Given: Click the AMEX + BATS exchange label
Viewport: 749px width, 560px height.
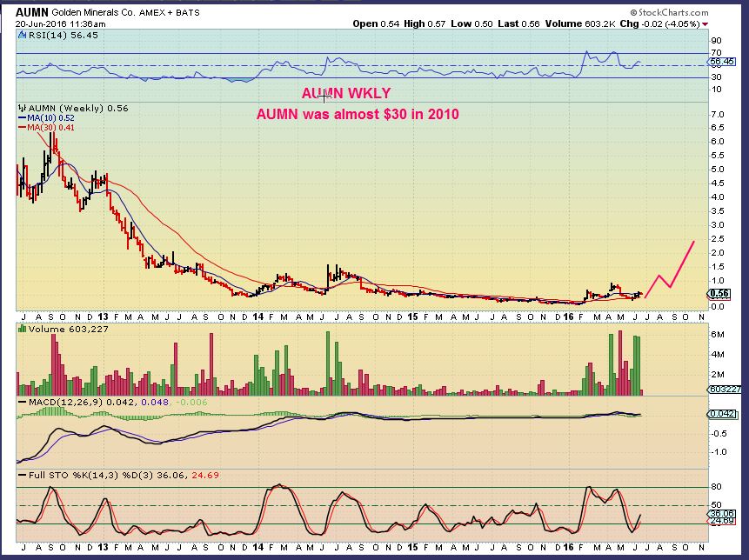Looking at the screenshot, I should [x=170, y=12].
